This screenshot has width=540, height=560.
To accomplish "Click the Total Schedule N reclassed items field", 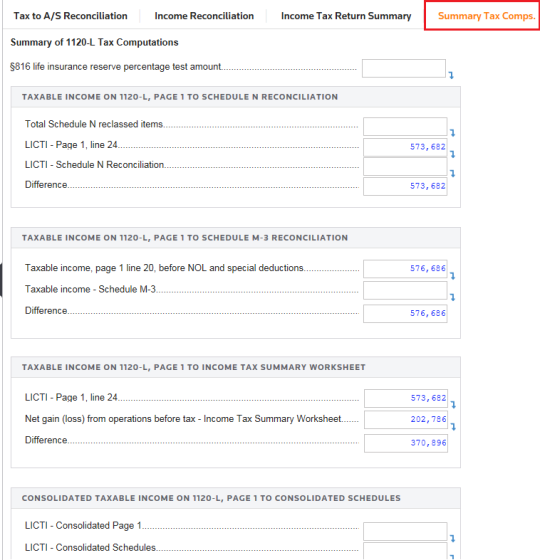I will tap(405, 126).
